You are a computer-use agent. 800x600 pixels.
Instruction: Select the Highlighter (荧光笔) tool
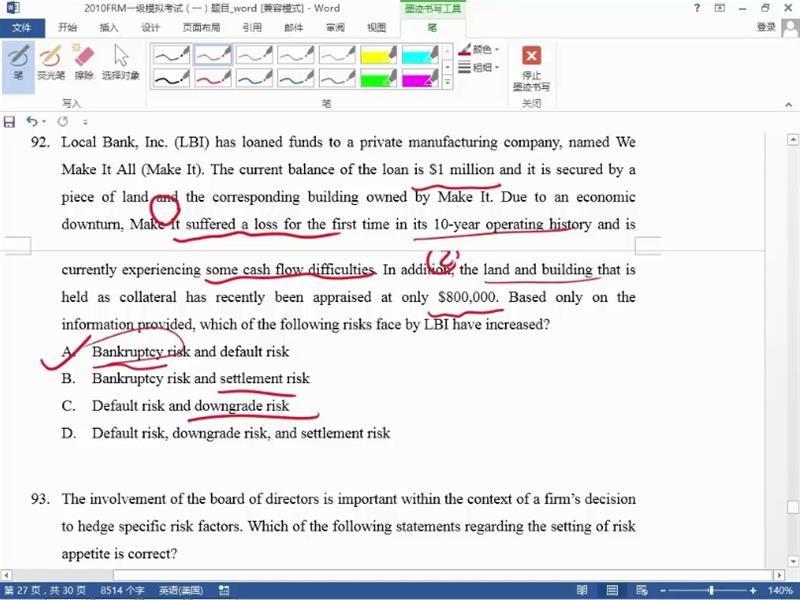tap(50, 62)
